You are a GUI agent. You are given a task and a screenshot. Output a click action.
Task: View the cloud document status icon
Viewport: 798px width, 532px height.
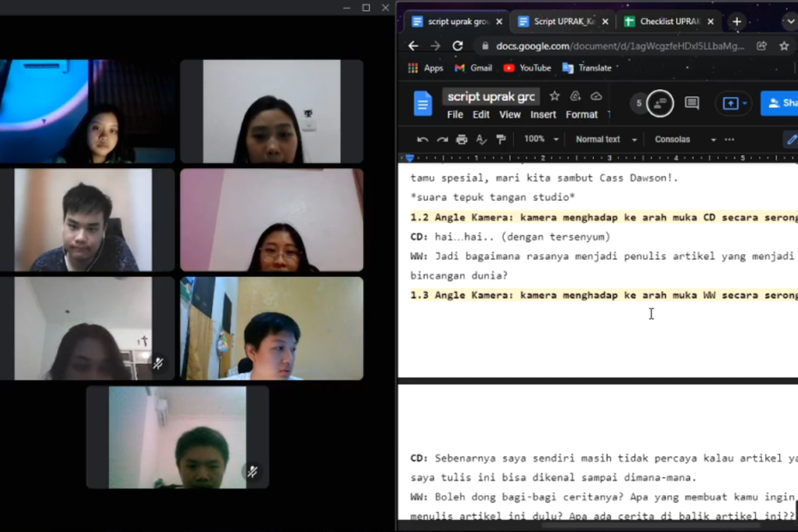click(596, 96)
